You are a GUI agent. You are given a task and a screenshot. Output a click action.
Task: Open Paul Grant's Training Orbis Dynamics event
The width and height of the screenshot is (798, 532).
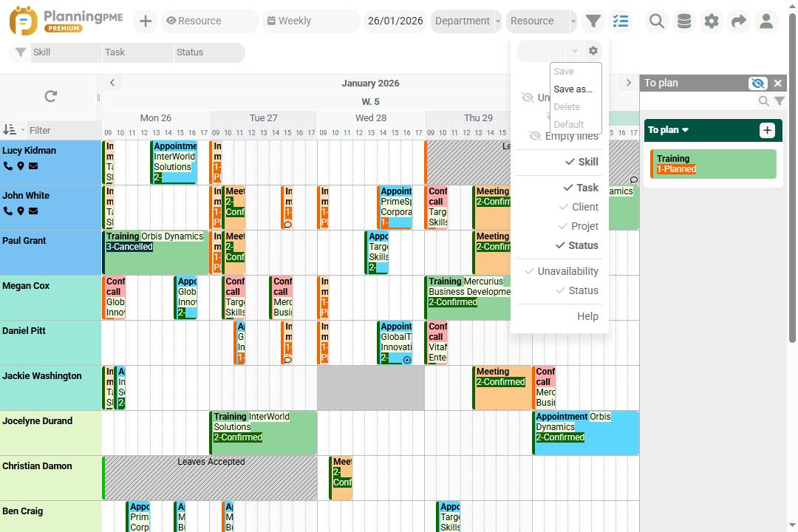click(x=156, y=253)
